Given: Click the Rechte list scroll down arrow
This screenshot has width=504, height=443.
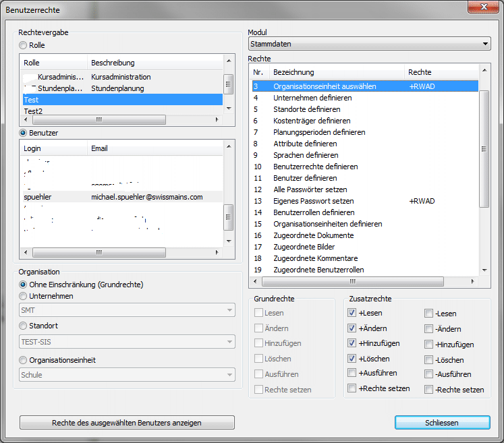Looking at the screenshot, I should click(x=484, y=270).
